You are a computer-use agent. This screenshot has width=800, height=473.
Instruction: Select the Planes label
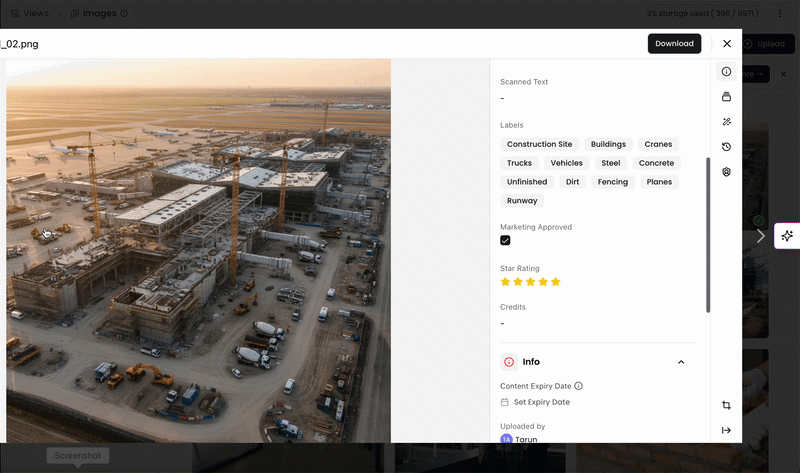(659, 182)
